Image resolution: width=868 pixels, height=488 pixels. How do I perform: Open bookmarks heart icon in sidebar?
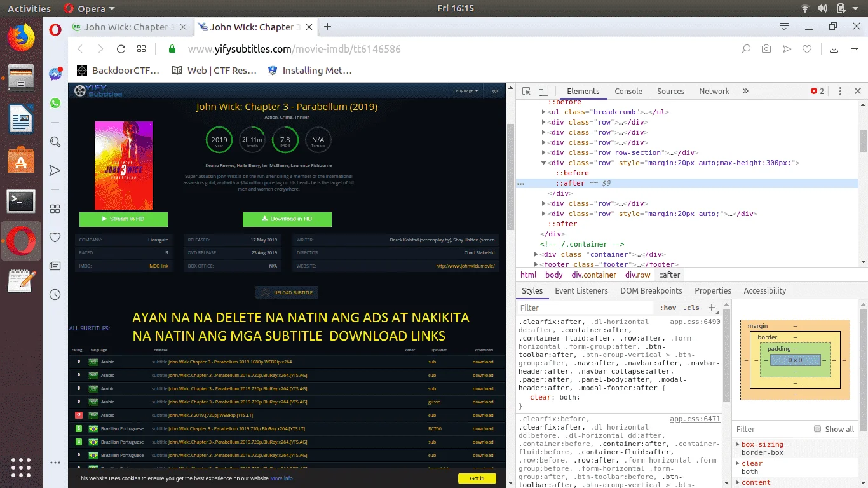pos(55,237)
